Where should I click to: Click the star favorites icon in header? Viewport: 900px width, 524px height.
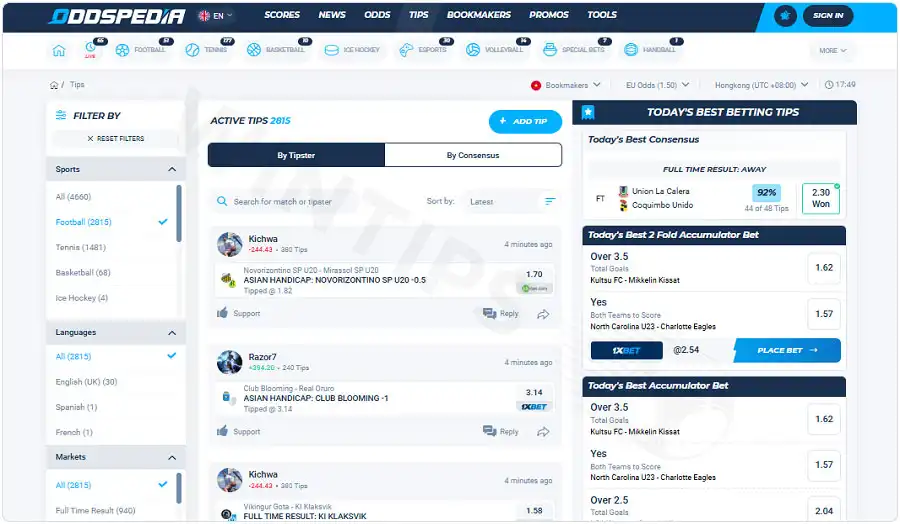tap(785, 15)
